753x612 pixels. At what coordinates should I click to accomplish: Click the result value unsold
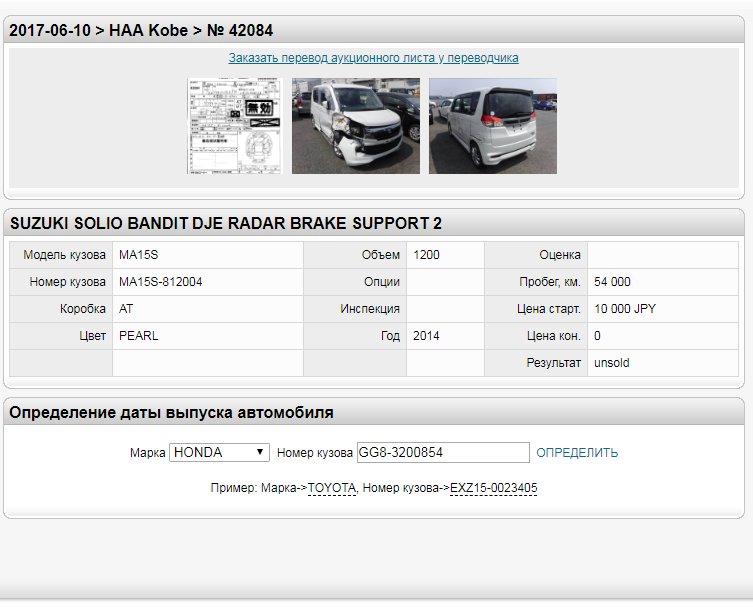click(611, 363)
